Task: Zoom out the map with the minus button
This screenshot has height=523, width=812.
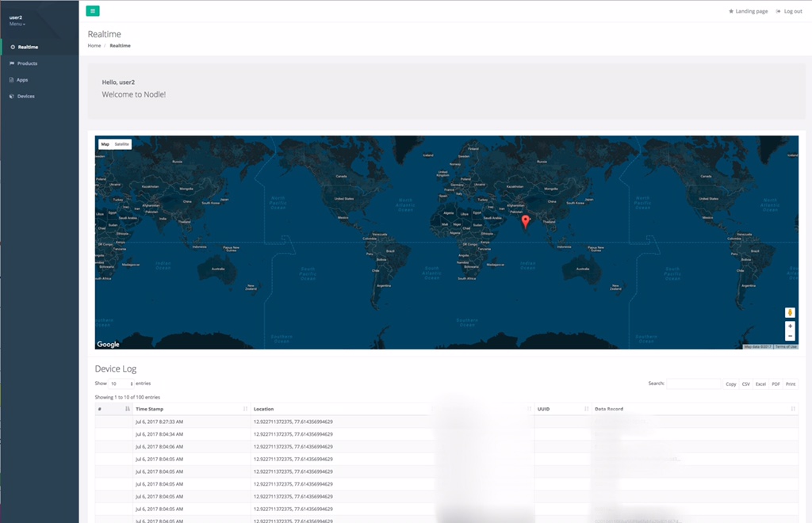Action: pyautogui.click(x=790, y=336)
